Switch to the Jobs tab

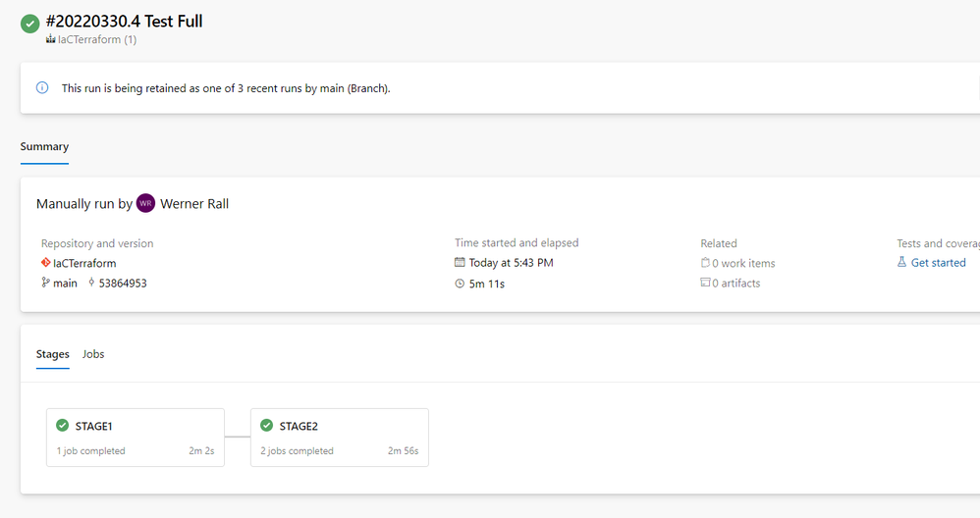click(93, 354)
